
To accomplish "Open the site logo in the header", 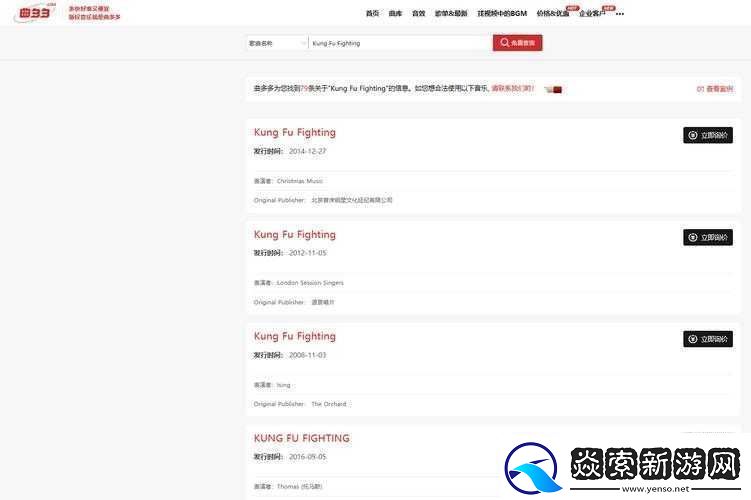I will point(34,12).
